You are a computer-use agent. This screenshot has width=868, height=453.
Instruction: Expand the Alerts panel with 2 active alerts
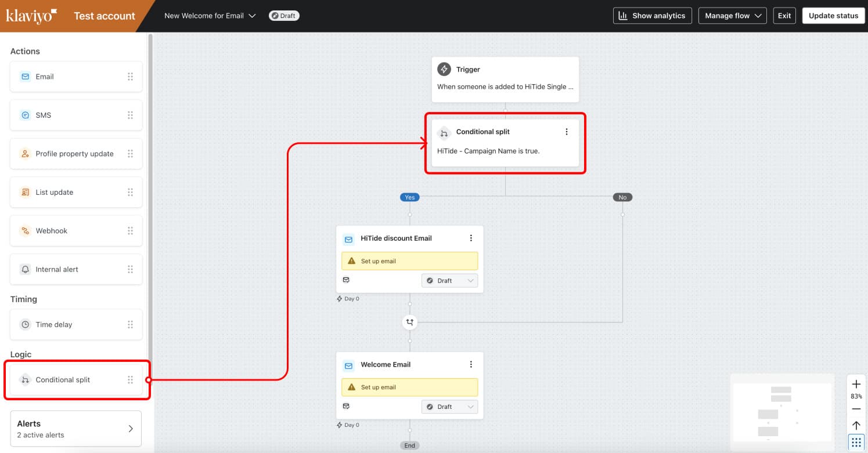76,429
